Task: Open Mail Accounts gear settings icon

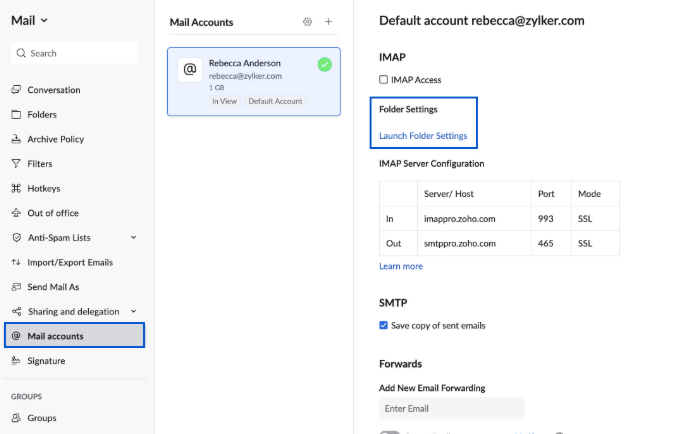Action: [x=307, y=22]
